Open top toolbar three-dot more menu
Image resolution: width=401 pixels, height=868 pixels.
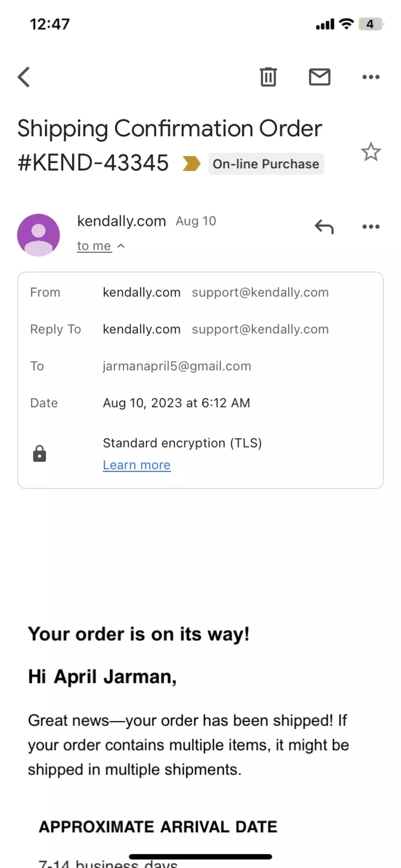pyautogui.click(x=371, y=77)
